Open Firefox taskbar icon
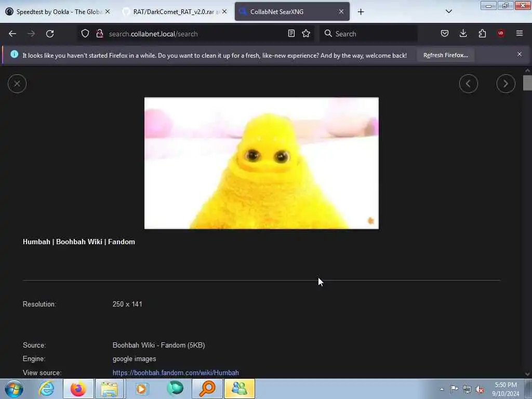The image size is (532, 399). [x=78, y=389]
